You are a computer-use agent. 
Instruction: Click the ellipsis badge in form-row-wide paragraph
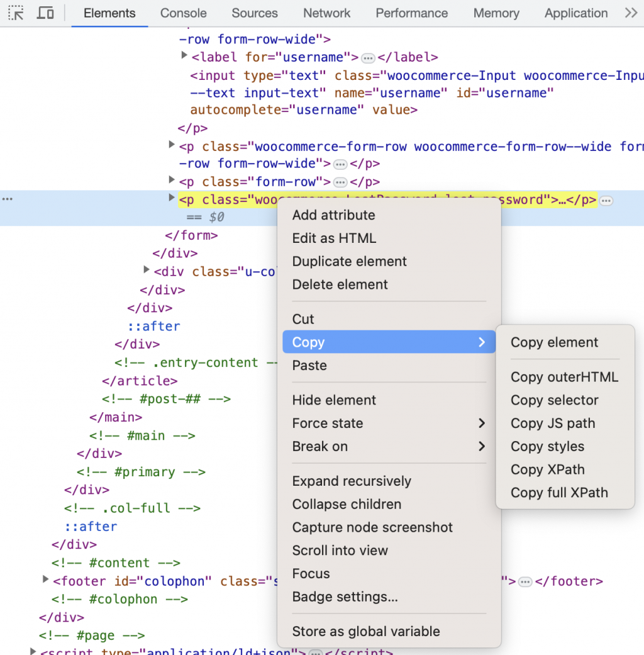pos(340,165)
